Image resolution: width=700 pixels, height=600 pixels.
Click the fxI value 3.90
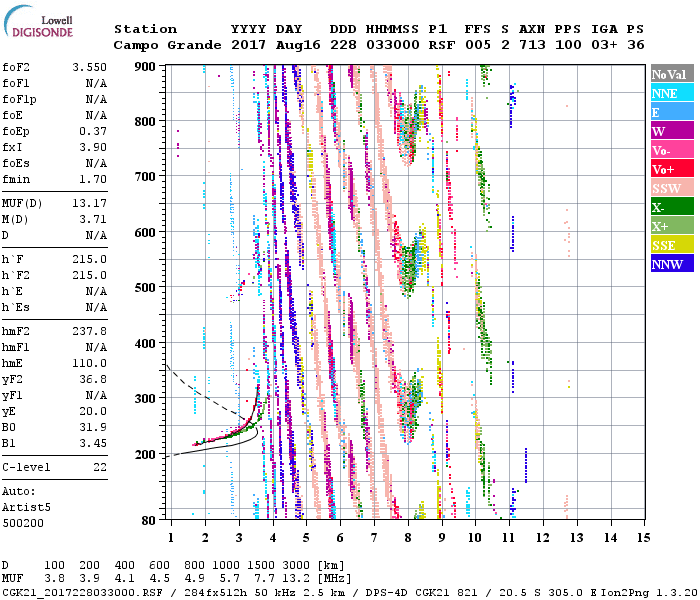coord(93,147)
